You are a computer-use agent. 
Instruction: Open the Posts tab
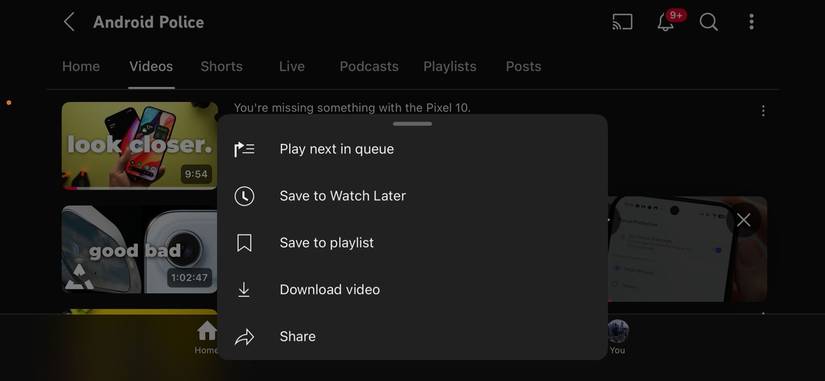(x=524, y=66)
